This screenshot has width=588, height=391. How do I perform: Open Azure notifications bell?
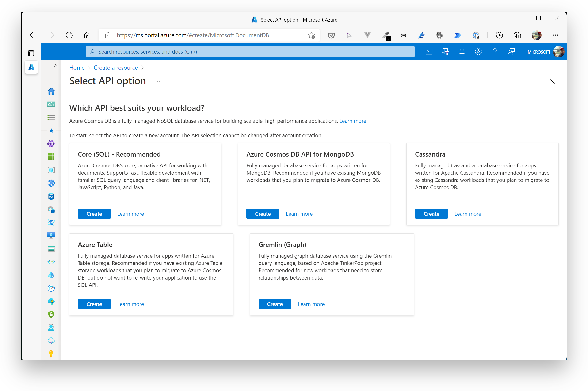point(462,52)
